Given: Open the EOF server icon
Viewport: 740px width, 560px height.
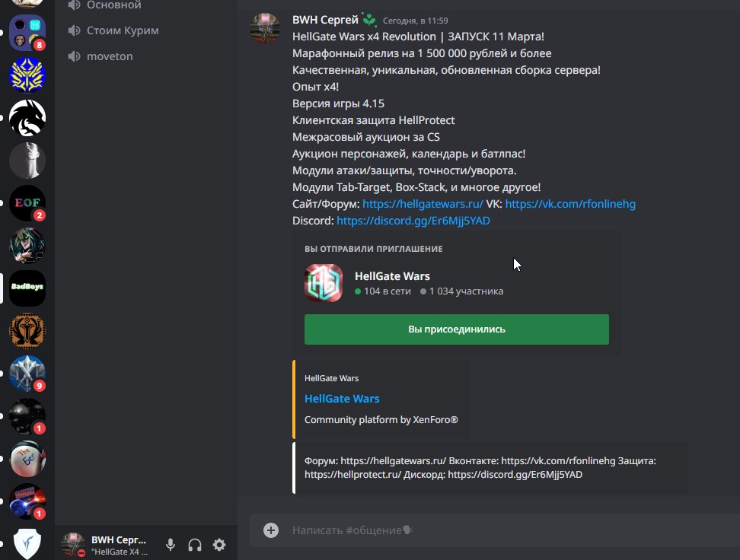Looking at the screenshot, I should (27, 203).
